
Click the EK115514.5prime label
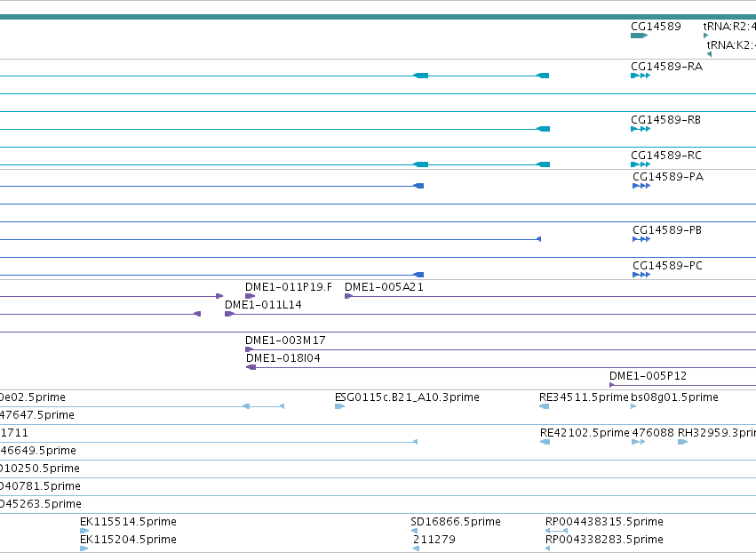pos(128,522)
